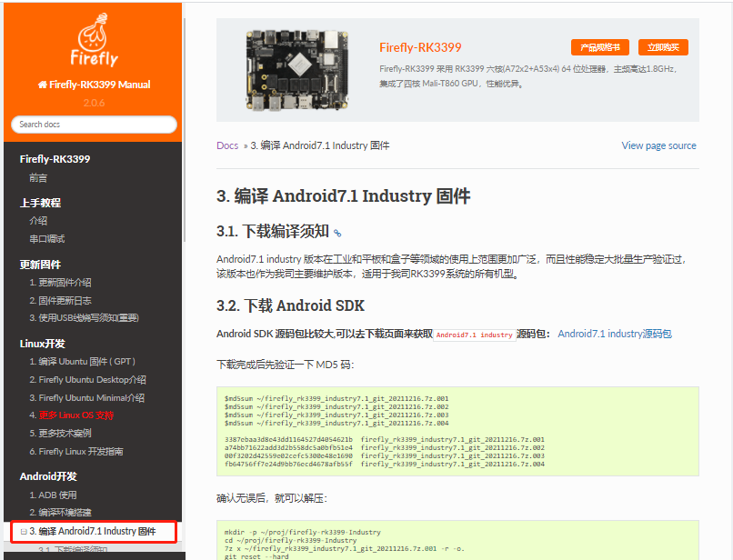Open 2. Firefly Ubuntu Desktop介绍 entry
This screenshot has width=733, height=560.
tap(88, 380)
